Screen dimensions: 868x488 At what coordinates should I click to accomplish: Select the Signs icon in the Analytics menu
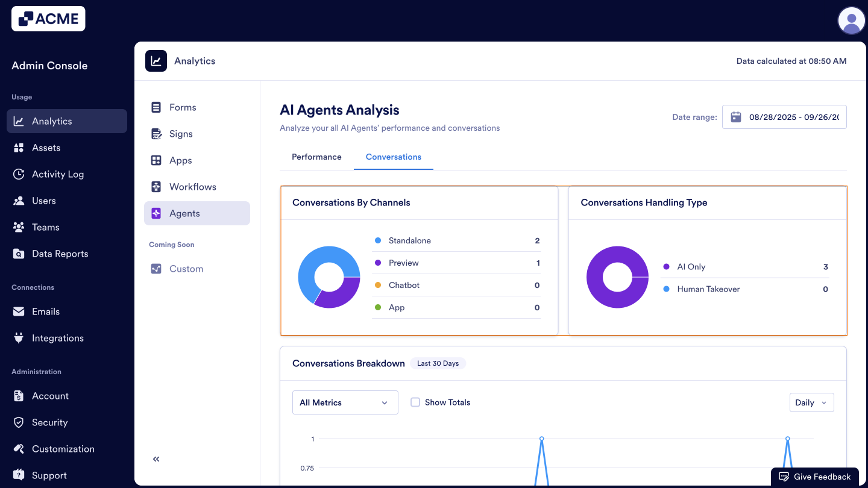point(156,133)
